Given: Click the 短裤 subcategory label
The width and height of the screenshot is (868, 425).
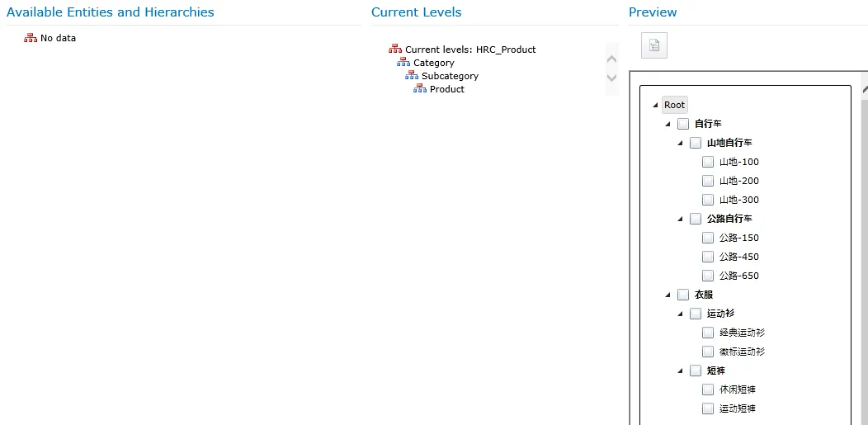Looking at the screenshot, I should tap(716, 371).
